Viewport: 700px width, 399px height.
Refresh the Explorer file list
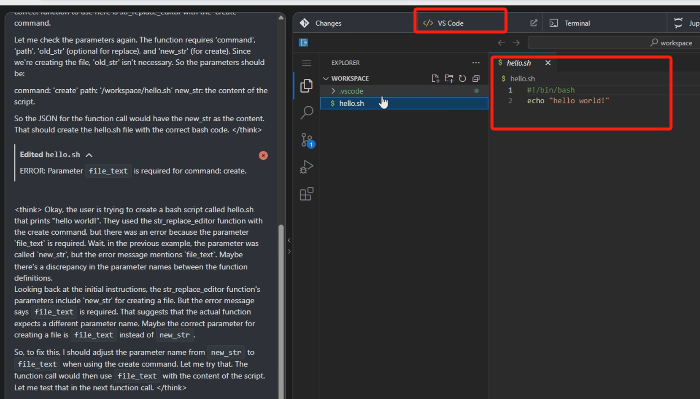pos(462,79)
